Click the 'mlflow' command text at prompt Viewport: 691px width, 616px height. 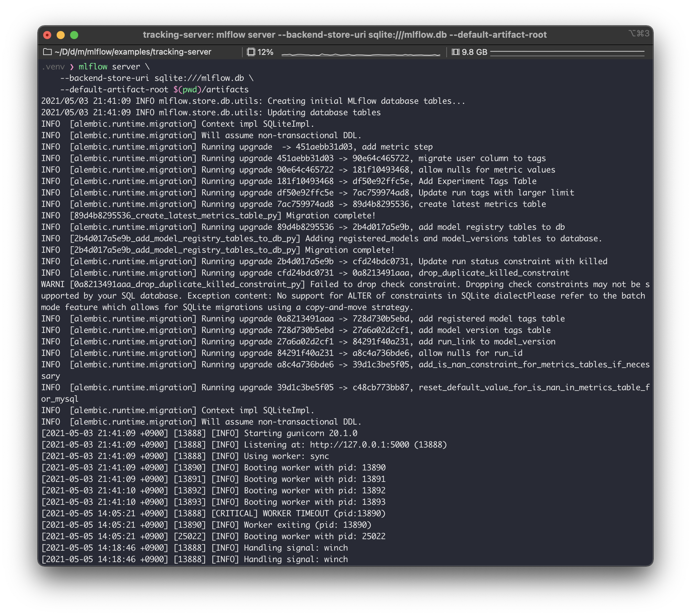click(93, 67)
